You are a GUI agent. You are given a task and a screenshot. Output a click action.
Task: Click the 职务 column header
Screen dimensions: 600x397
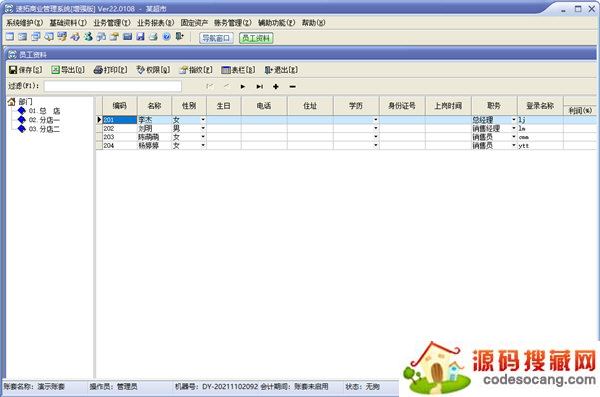pos(494,106)
